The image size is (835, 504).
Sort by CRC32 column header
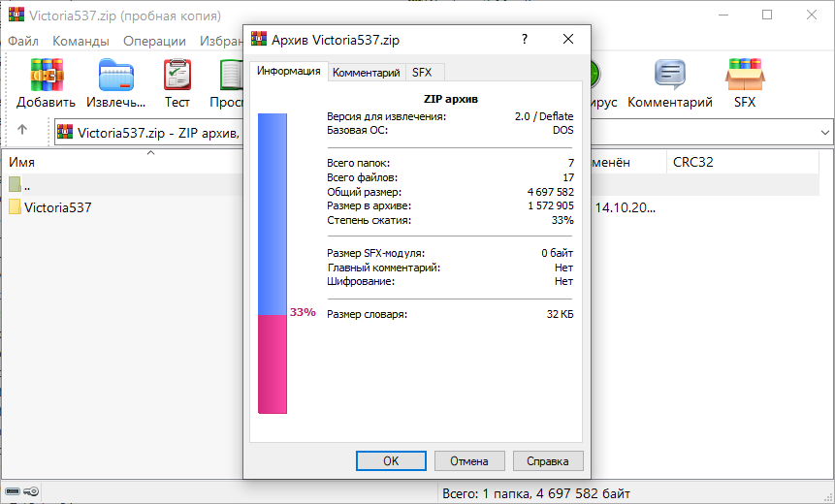742,162
